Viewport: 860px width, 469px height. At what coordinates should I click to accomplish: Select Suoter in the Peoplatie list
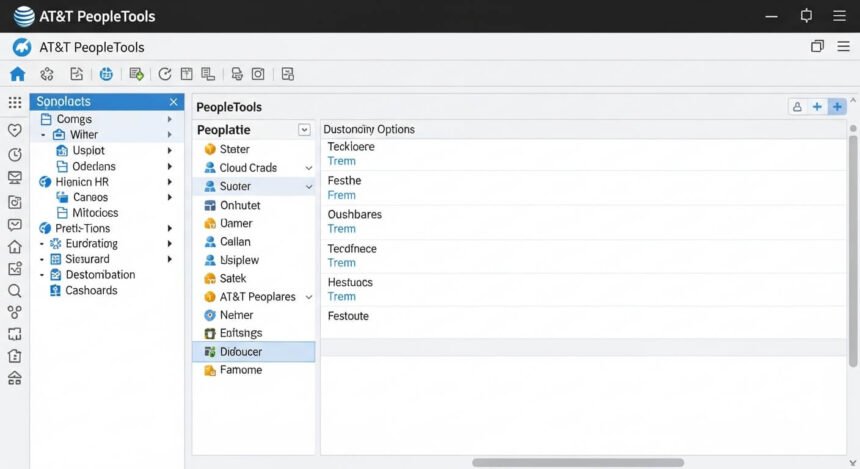pyautogui.click(x=253, y=187)
